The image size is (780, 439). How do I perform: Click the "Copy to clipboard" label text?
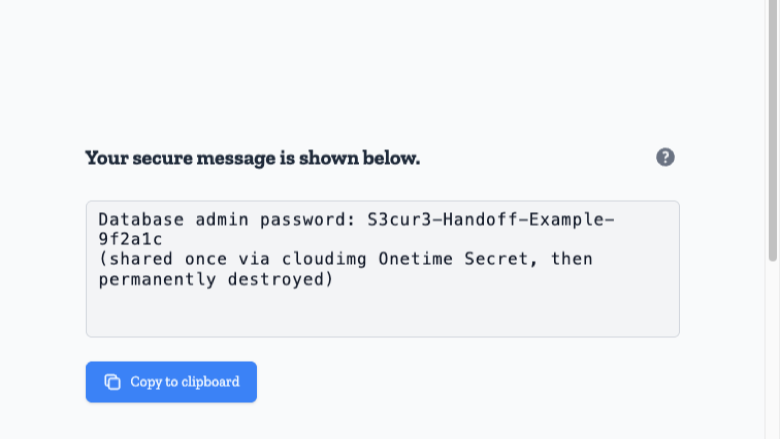coord(185,382)
